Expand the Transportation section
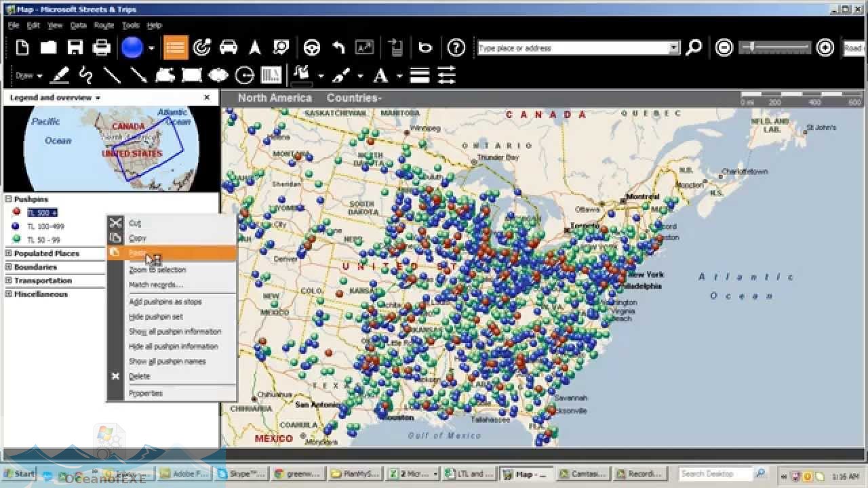The width and height of the screenshot is (868, 488). [x=9, y=281]
